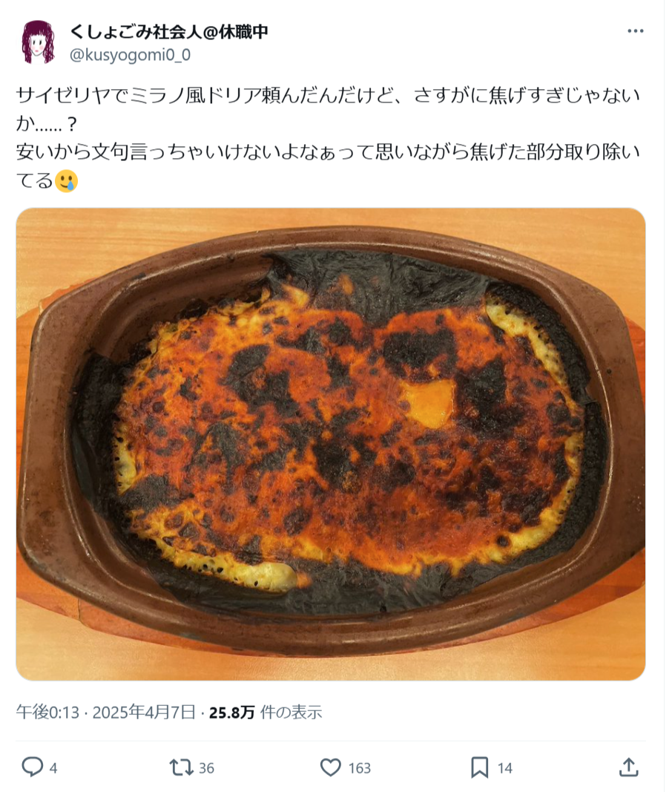Image resolution: width=672 pixels, height=792 pixels.
Task: Click the crying smile emoji in tweet
Action: [x=66, y=180]
